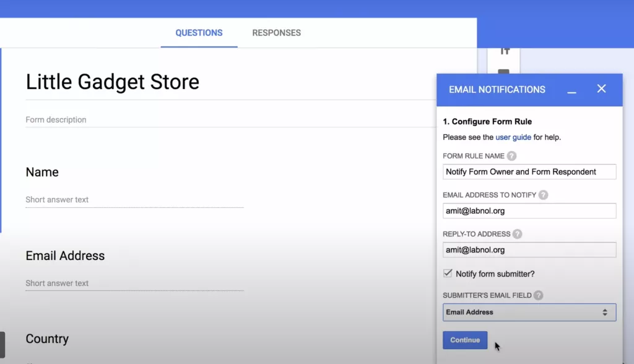Screen dimensions: 634x364
Task: Enable the Notify form submitter checkbox
Action: 447,273
